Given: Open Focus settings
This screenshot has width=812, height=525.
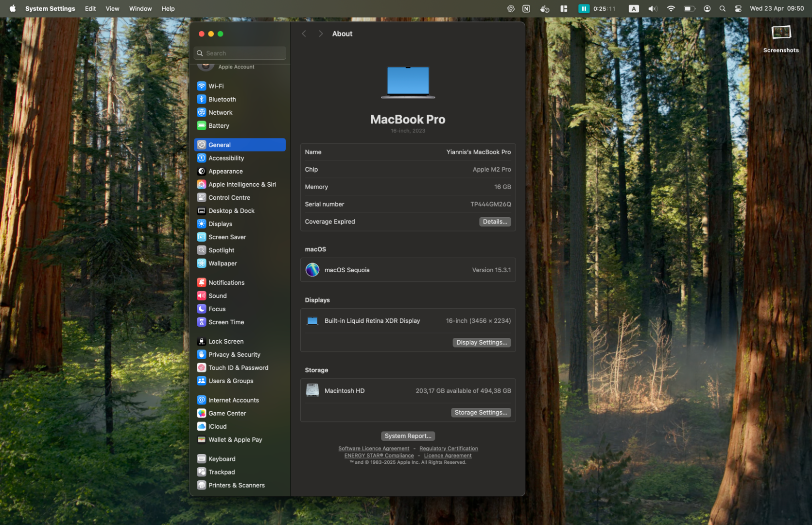Looking at the screenshot, I should pos(240,309).
